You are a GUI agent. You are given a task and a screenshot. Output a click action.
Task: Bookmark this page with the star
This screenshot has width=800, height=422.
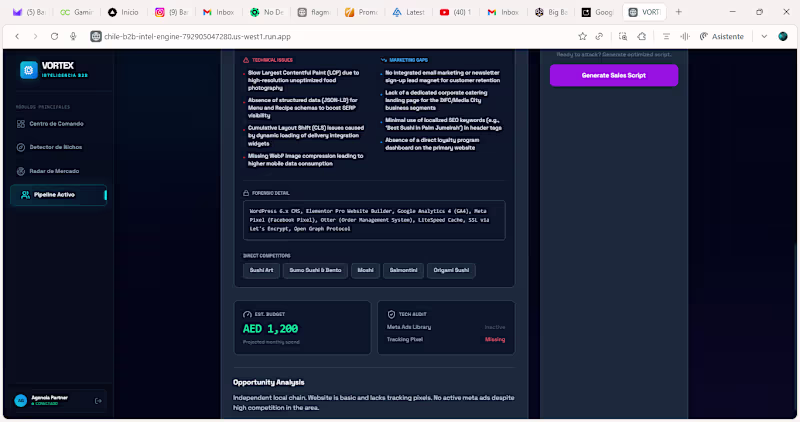point(582,36)
